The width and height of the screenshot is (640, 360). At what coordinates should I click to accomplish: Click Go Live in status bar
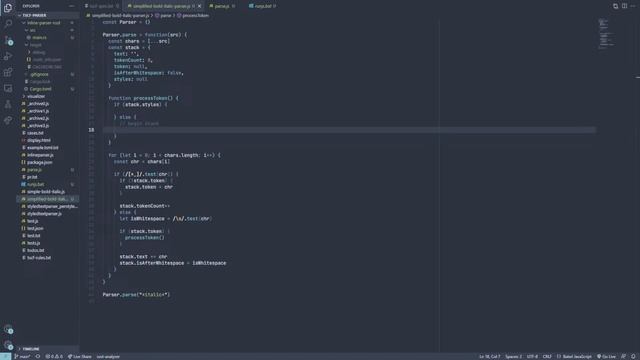tap(607, 356)
